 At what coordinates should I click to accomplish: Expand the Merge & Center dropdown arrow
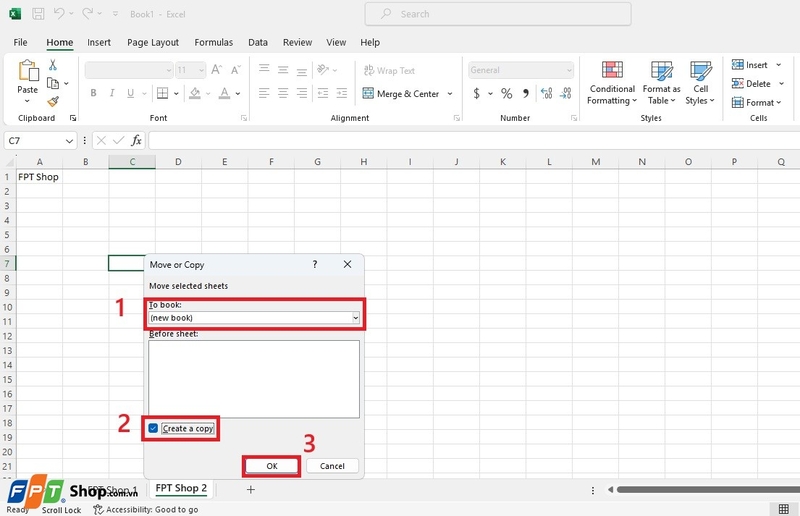point(449,94)
